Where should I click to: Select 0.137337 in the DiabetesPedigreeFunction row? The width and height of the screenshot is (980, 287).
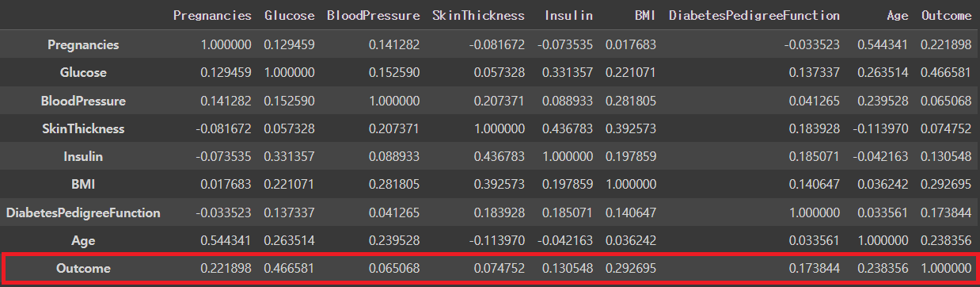pos(289,212)
